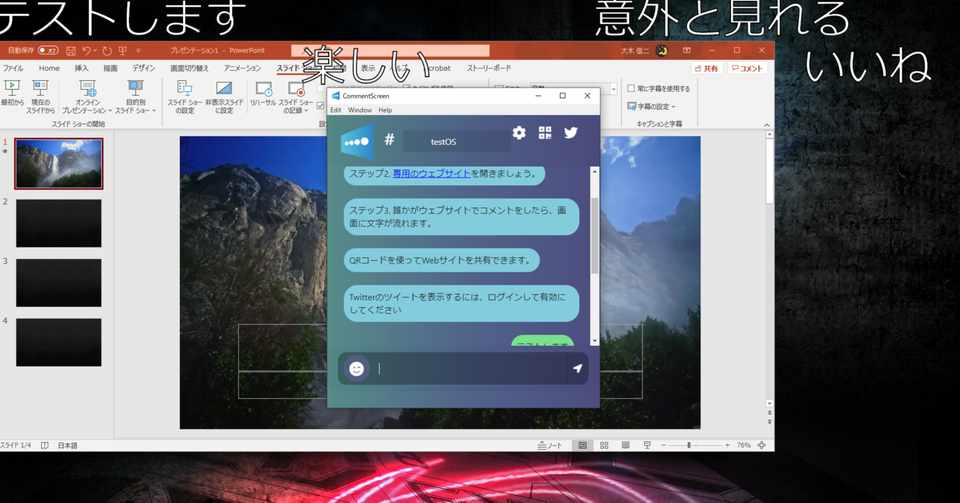The height and width of the screenshot is (503, 960).
Task: Show the QR code icon
Action: [545, 133]
